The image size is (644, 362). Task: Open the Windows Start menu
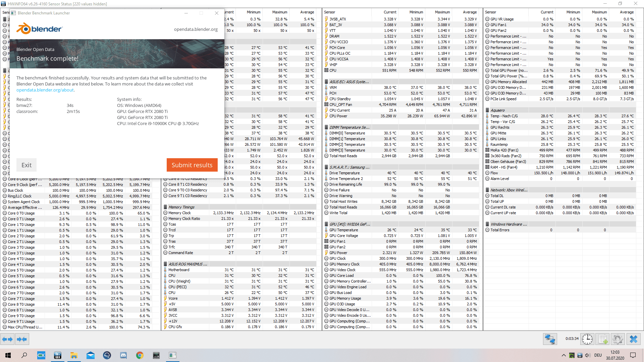pos(8,355)
